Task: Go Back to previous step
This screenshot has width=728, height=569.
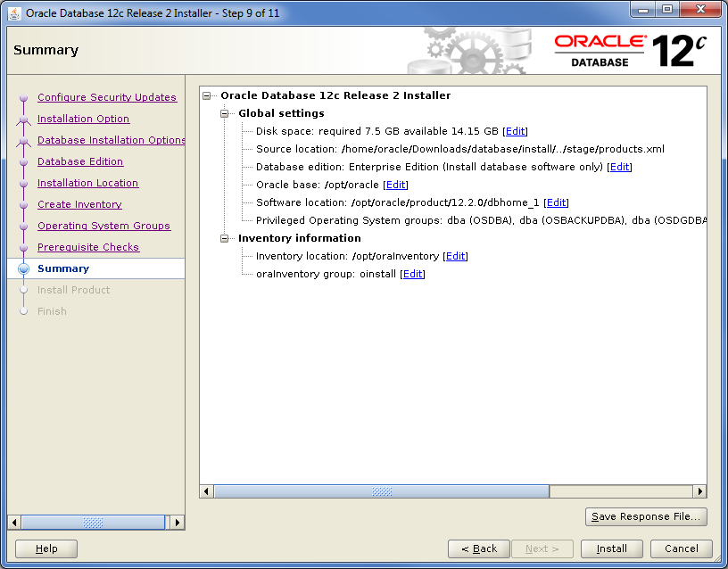Action: pos(479,548)
